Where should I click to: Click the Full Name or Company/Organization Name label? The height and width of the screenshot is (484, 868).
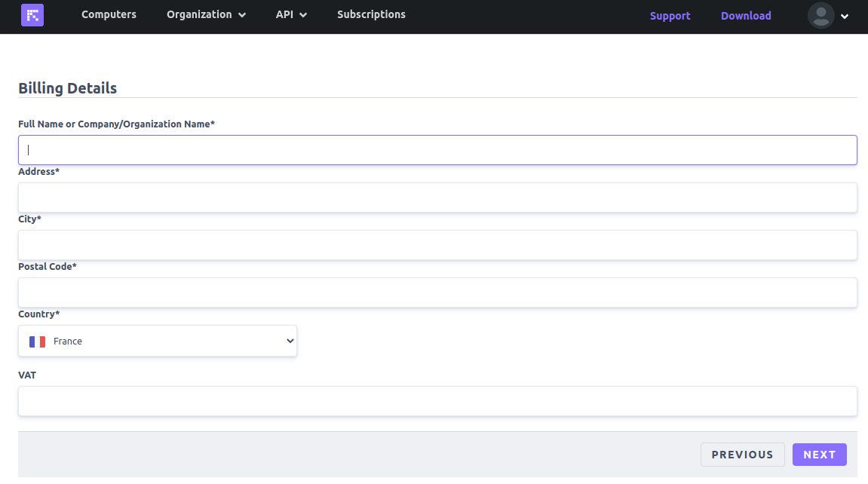tap(116, 124)
